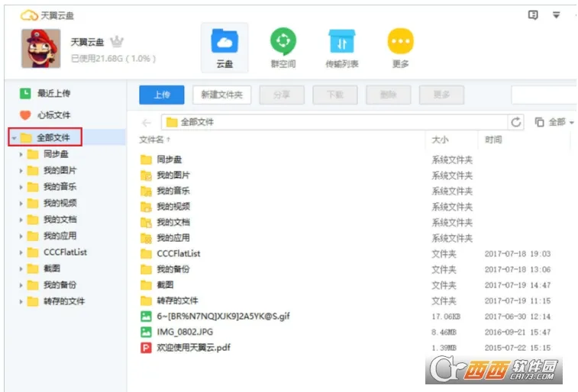The width and height of the screenshot is (578, 392).
Task: Select 转存的文件 folder in sidebar tree
Action: point(64,301)
